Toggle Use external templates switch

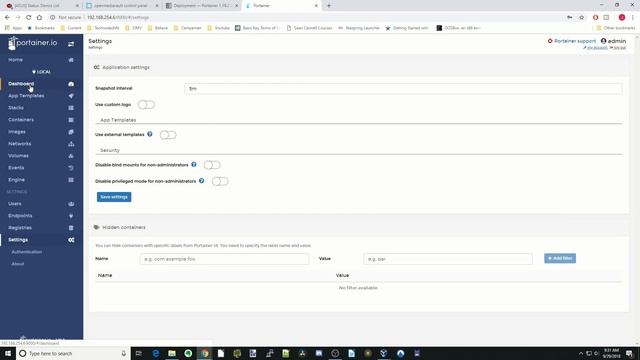point(168,135)
